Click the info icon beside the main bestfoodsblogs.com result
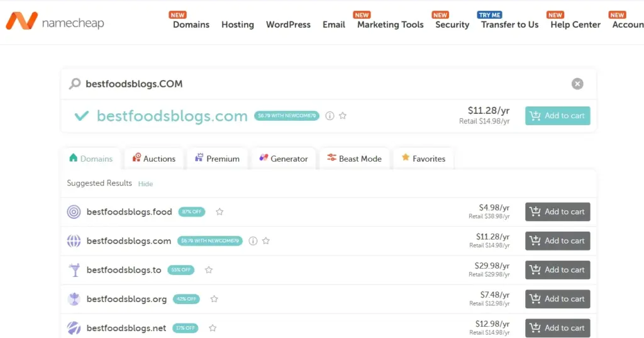The width and height of the screenshot is (644, 338). tap(330, 116)
